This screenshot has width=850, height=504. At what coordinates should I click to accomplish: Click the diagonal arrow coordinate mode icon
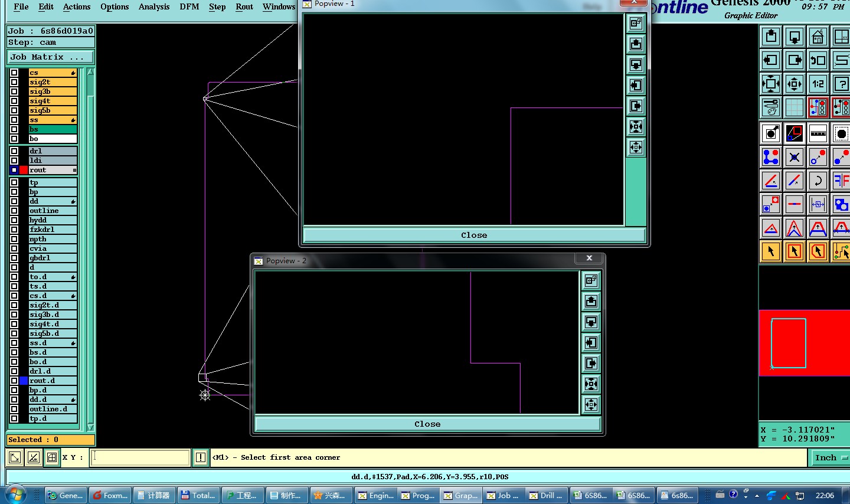[15, 457]
